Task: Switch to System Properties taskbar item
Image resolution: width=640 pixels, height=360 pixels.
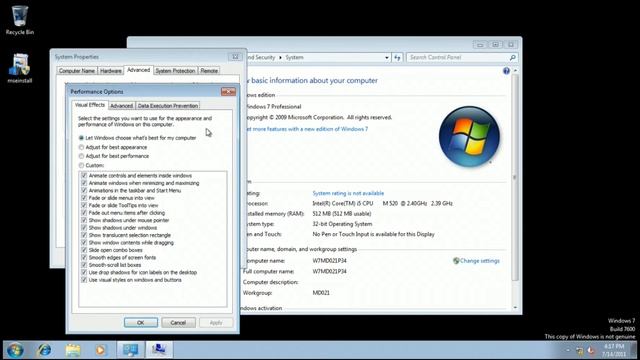Action: (x=159, y=350)
